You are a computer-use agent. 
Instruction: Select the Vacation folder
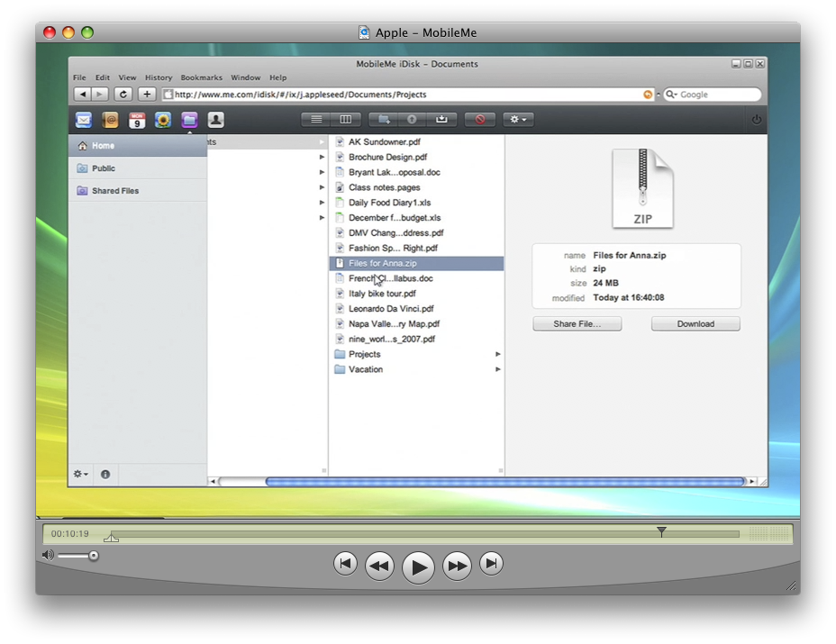pyautogui.click(x=416, y=369)
